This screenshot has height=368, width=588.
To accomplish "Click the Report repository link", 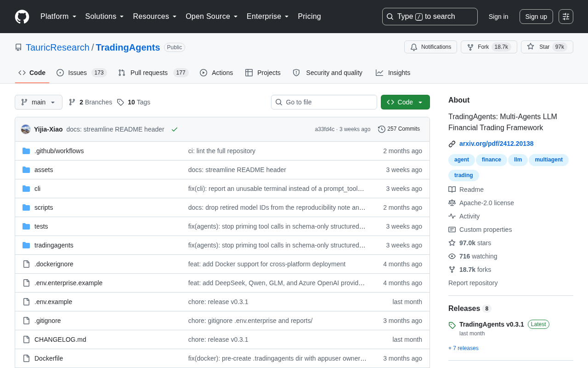I will coord(473,283).
